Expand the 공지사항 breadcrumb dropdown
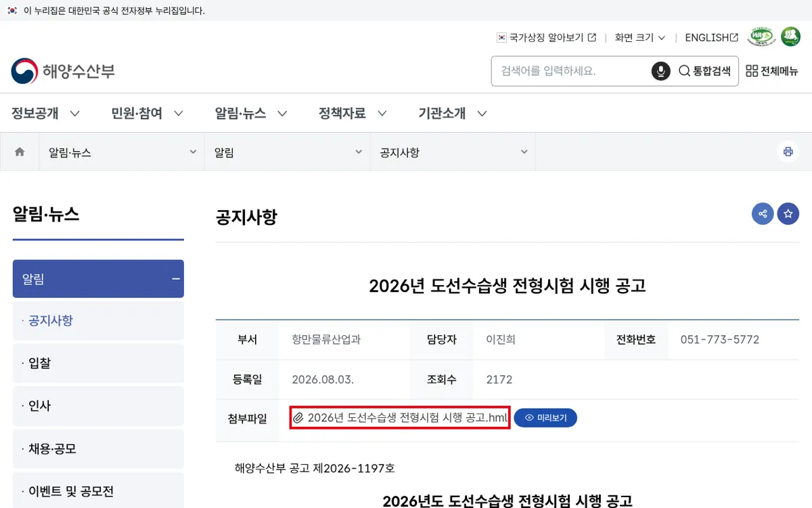The height and width of the screenshot is (508, 812). pyautogui.click(x=453, y=152)
